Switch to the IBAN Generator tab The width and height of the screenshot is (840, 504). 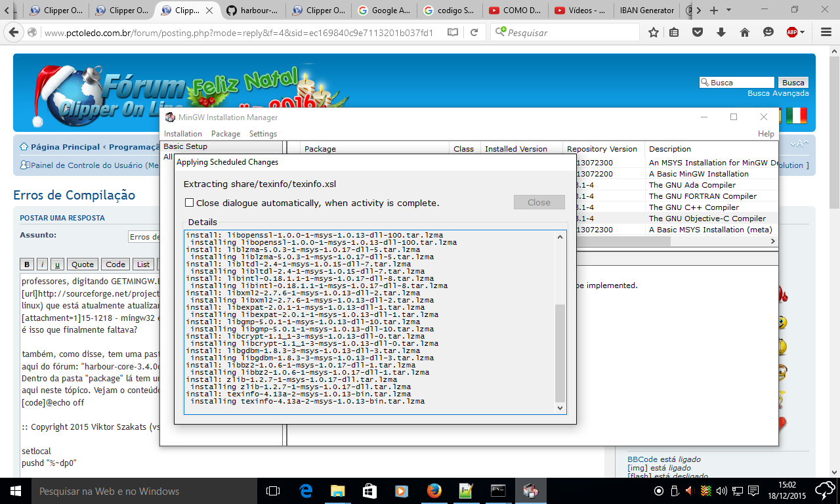click(647, 10)
